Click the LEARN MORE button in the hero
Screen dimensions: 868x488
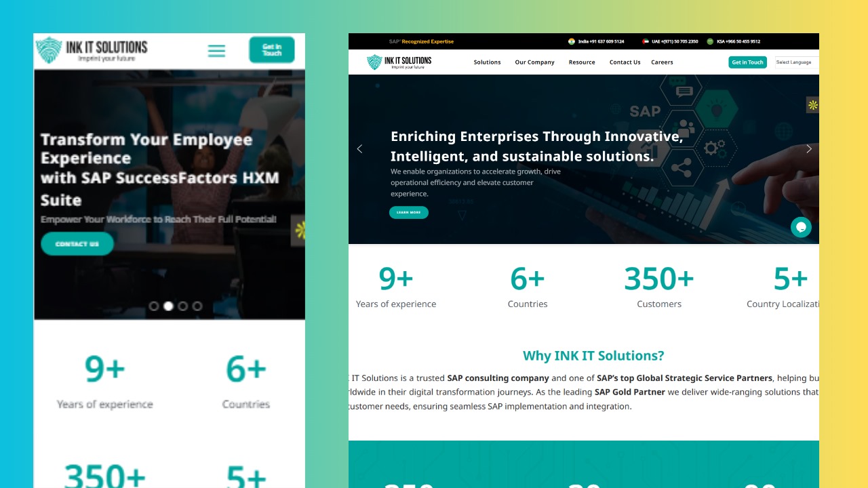(409, 213)
